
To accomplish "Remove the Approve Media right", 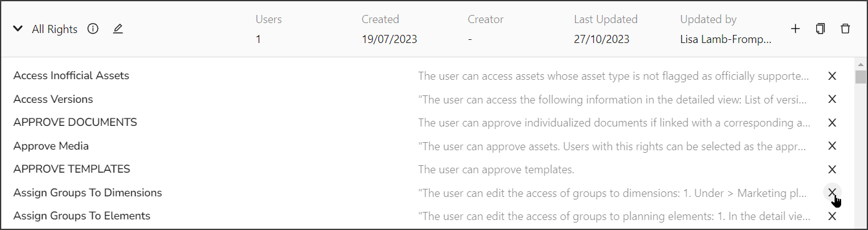I will (832, 146).
